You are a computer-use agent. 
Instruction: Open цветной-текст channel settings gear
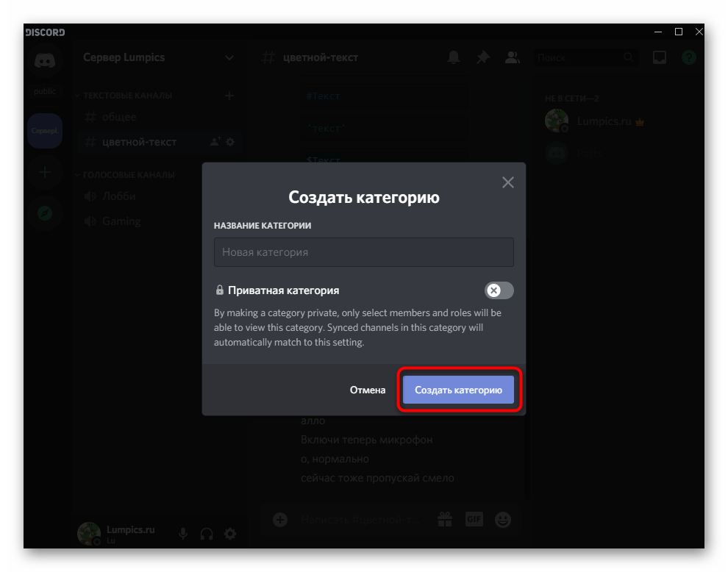pos(230,142)
